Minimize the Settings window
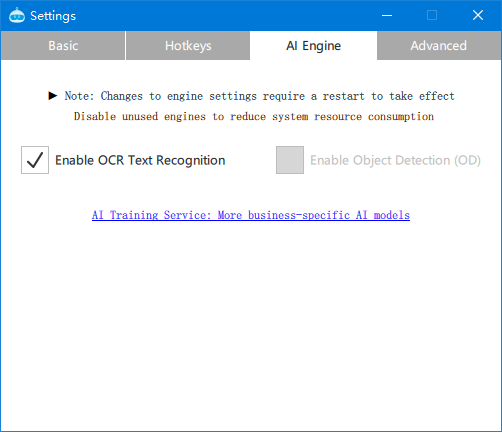This screenshot has width=502, height=432. point(387,15)
